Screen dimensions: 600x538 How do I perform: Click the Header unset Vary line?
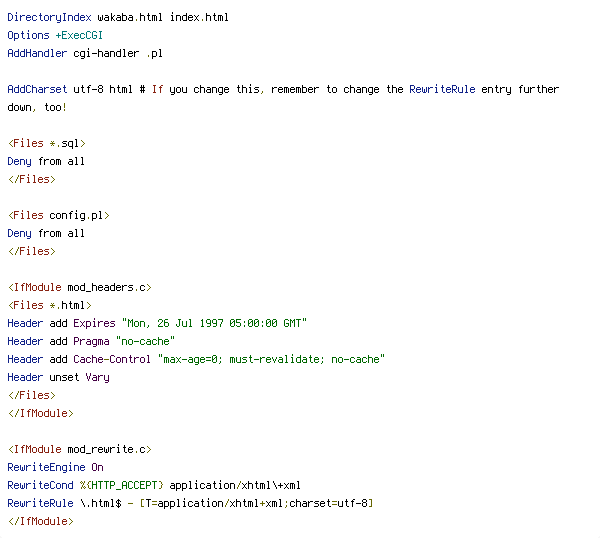[x=58, y=377]
